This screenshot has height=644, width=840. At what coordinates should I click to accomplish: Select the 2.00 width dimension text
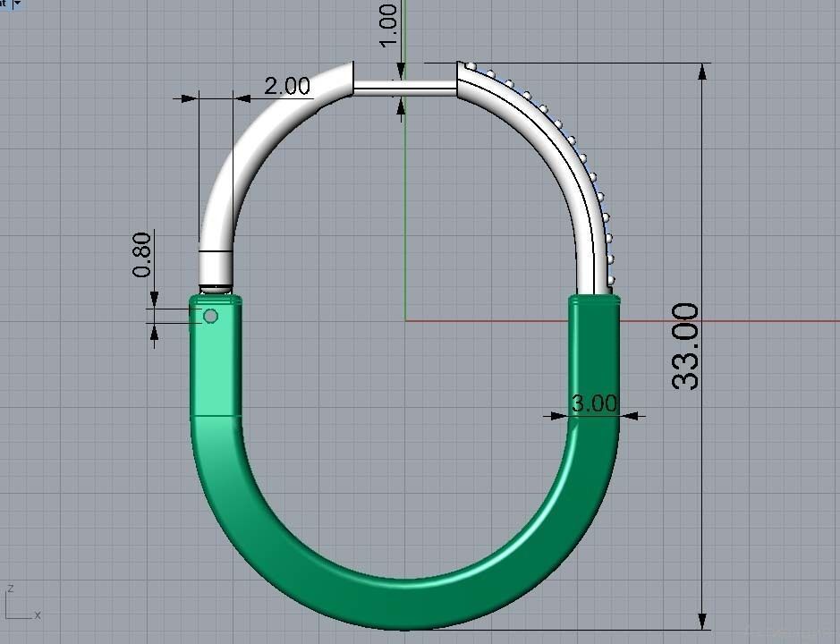click(x=287, y=86)
